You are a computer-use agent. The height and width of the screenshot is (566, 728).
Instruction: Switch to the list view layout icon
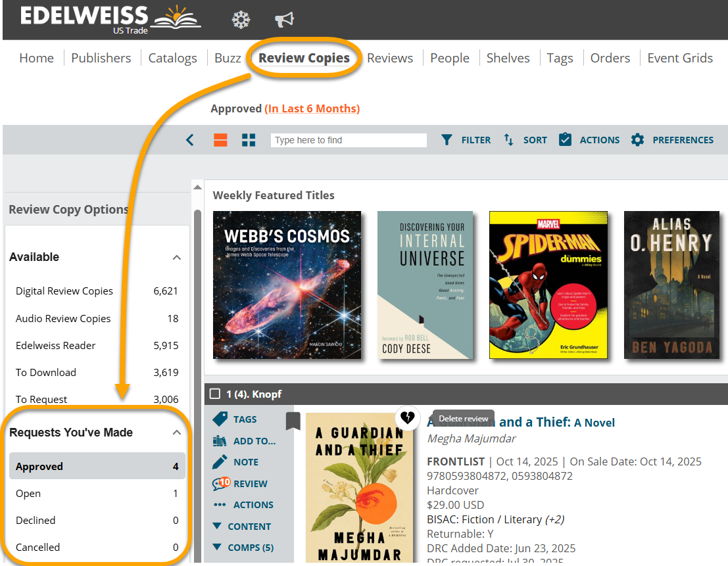point(220,140)
